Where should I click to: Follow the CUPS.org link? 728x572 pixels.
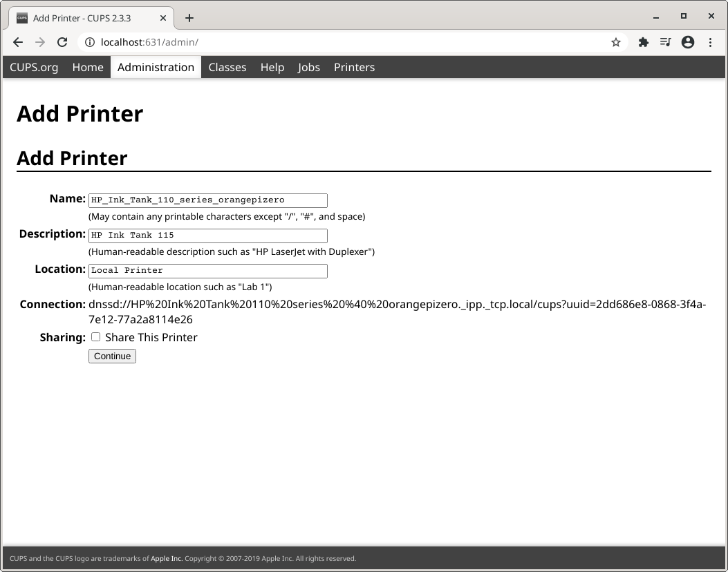(34, 67)
